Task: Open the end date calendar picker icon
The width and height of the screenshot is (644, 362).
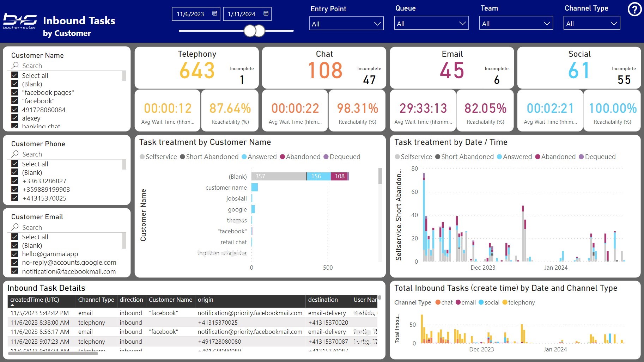Action: coord(266,13)
